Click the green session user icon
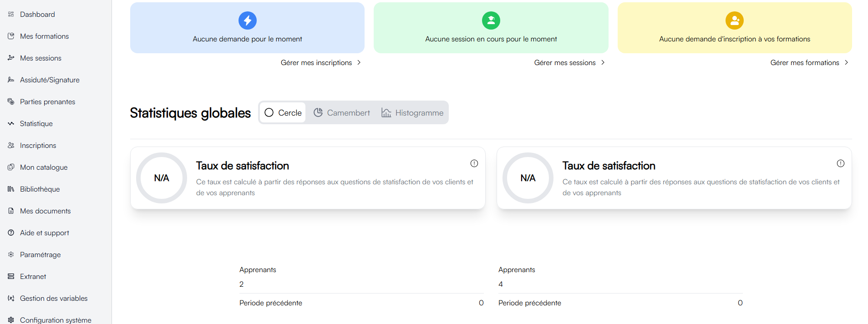This screenshot has height=324, width=868. click(491, 20)
